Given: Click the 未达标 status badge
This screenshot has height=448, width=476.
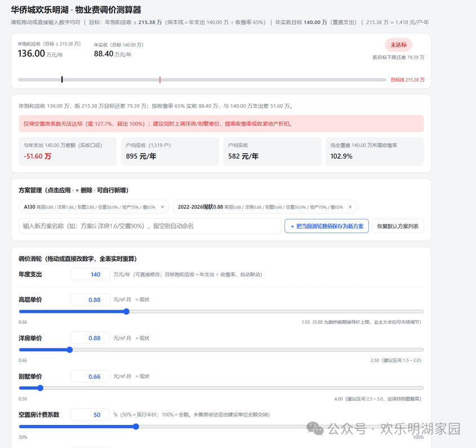Looking at the screenshot, I should click(x=398, y=45).
